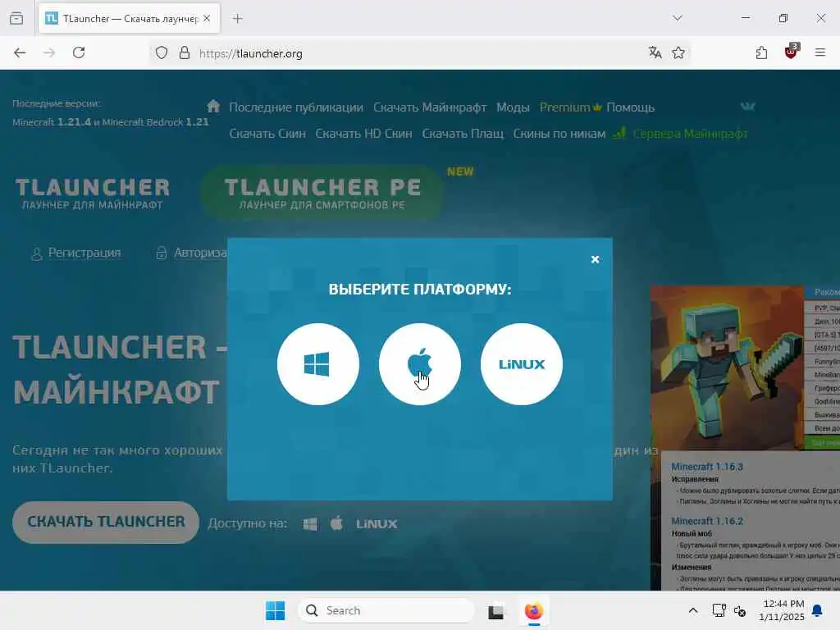This screenshot has width=840, height=630.
Task: Go to the site home icon
Action: [x=213, y=106]
